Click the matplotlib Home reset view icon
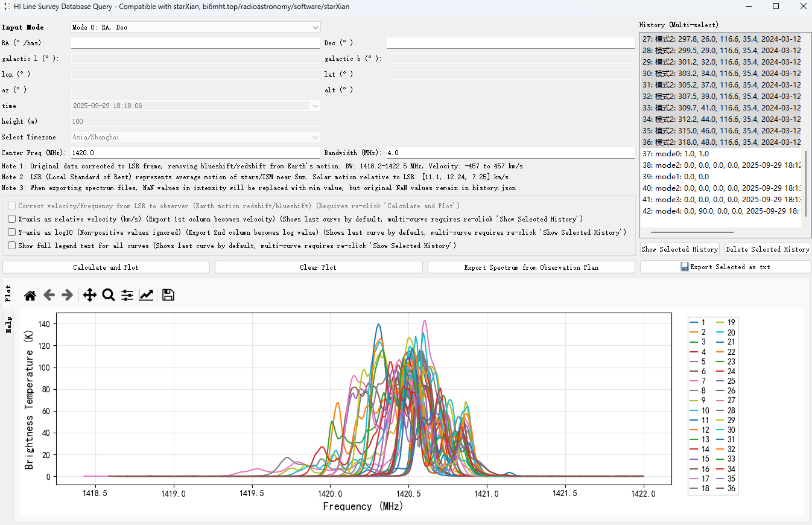The height and width of the screenshot is (525, 812). click(30, 295)
